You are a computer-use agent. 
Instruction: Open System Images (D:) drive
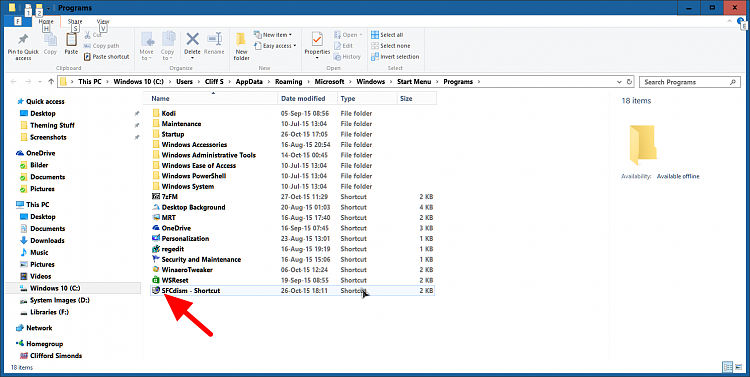pos(59,300)
